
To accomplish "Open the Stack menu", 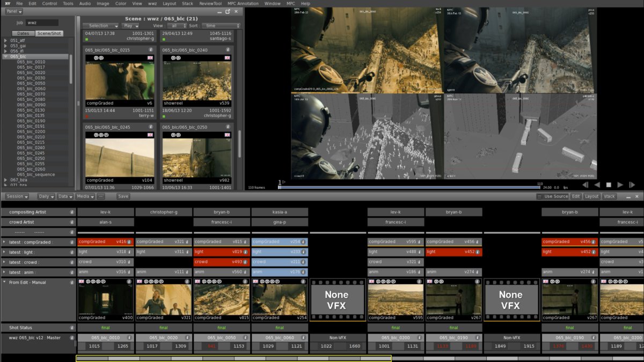I will pyautogui.click(x=187, y=3).
